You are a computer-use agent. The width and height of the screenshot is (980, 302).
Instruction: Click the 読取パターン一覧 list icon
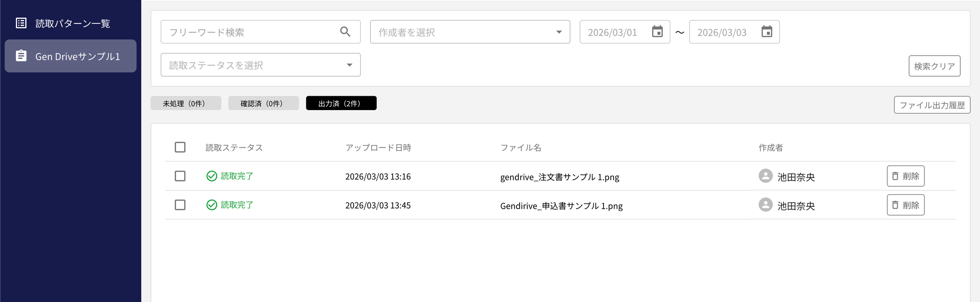[21, 23]
